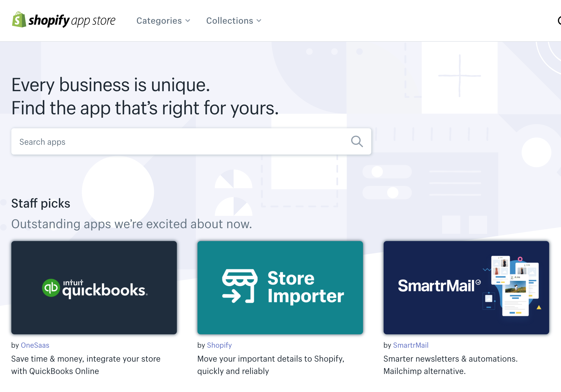
Task: Click "Outstanding apps we're excited about now." subtitle
Action: (x=132, y=224)
